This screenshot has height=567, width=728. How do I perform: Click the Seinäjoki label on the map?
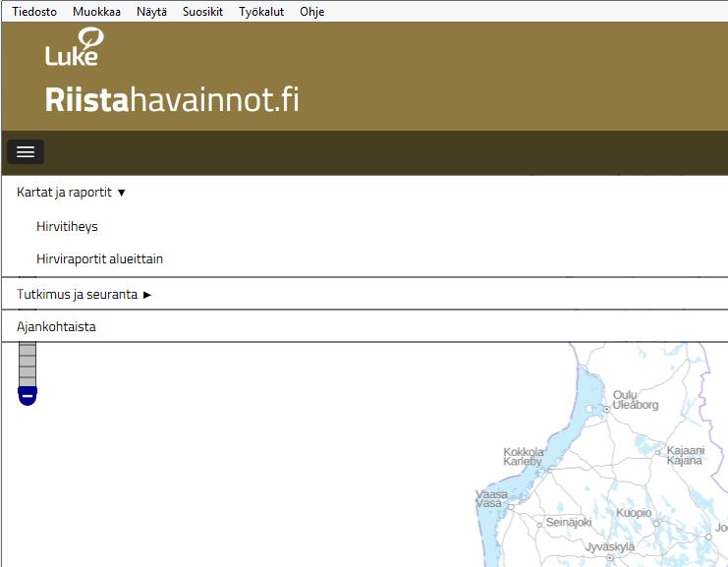(x=569, y=523)
